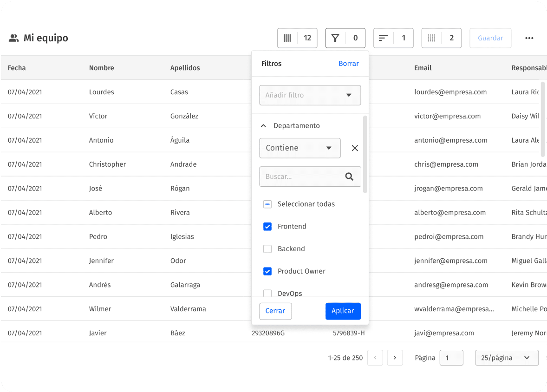Click the Aplicar button
Image resolution: width=547 pixels, height=392 pixels.
pos(343,311)
